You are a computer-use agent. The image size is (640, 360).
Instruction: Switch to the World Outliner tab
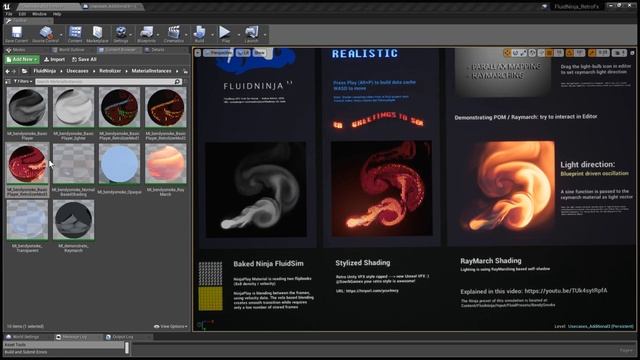click(72, 50)
